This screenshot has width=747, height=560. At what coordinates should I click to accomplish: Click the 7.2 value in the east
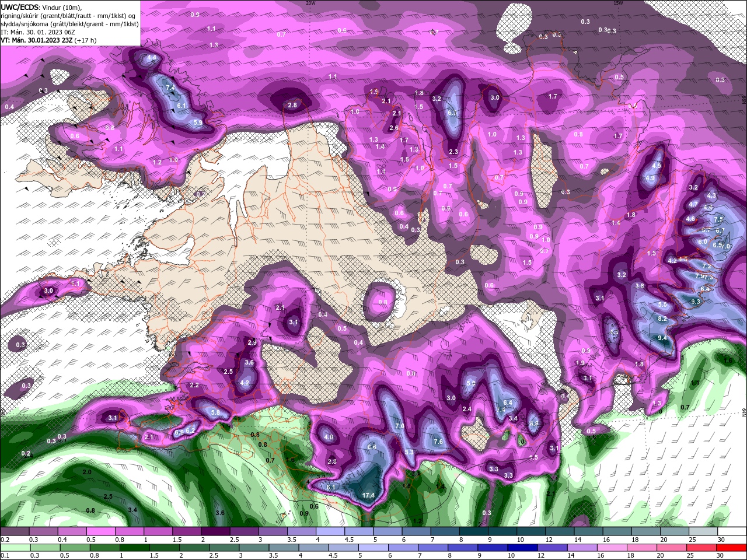706,266
